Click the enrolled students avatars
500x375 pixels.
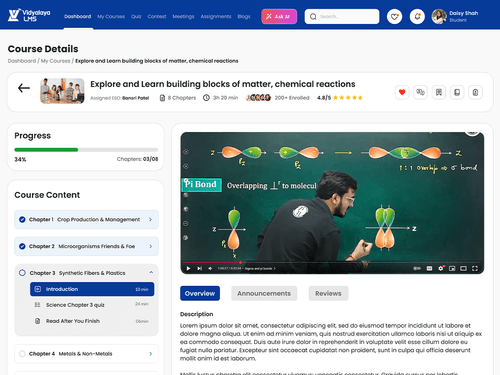point(258,98)
